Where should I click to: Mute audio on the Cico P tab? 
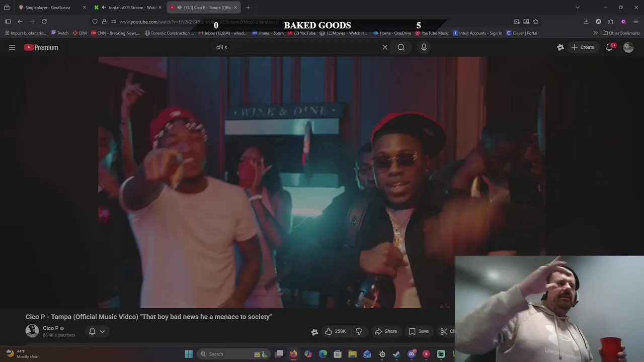click(179, 8)
